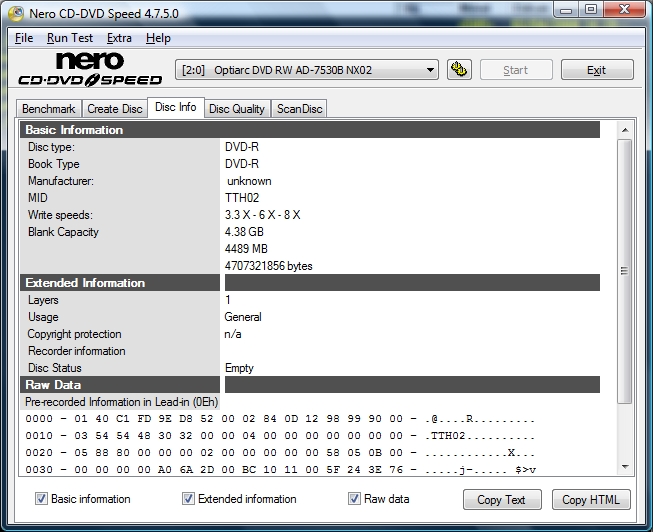Select the Disc Info tab
Screen dimensions: 653x532
coord(176,107)
